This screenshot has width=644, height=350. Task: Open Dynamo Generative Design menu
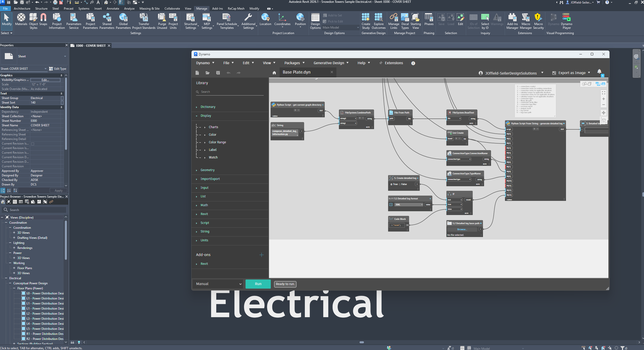[331, 63]
